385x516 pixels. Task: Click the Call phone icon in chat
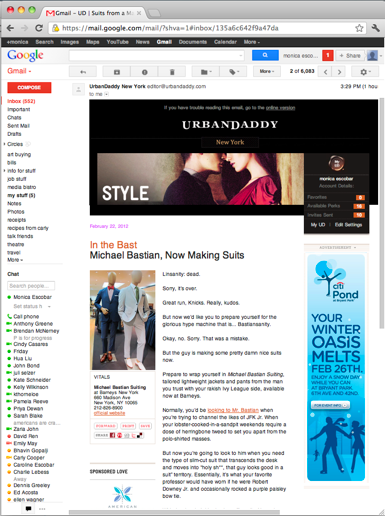click(9, 316)
